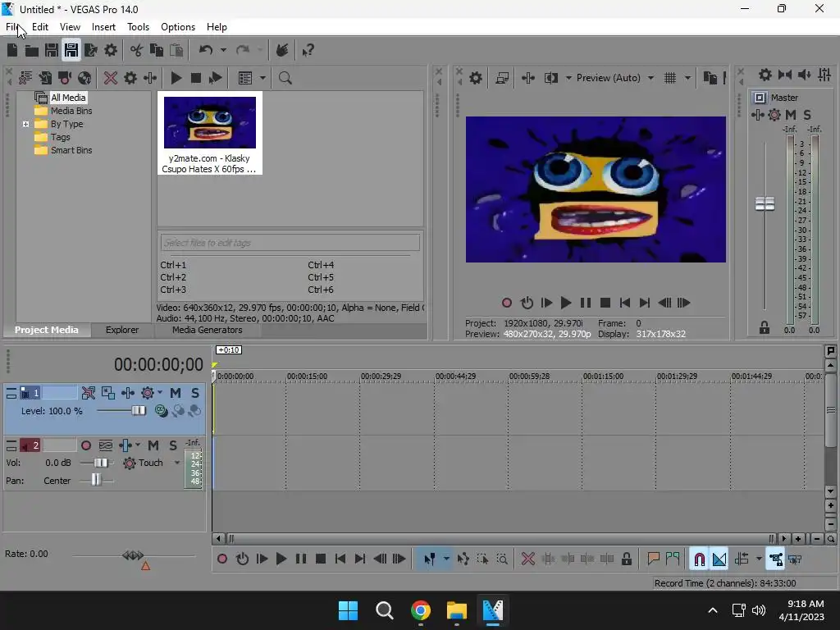Open the Tools menu
The height and width of the screenshot is (630, 840).
tap(138, 27)
